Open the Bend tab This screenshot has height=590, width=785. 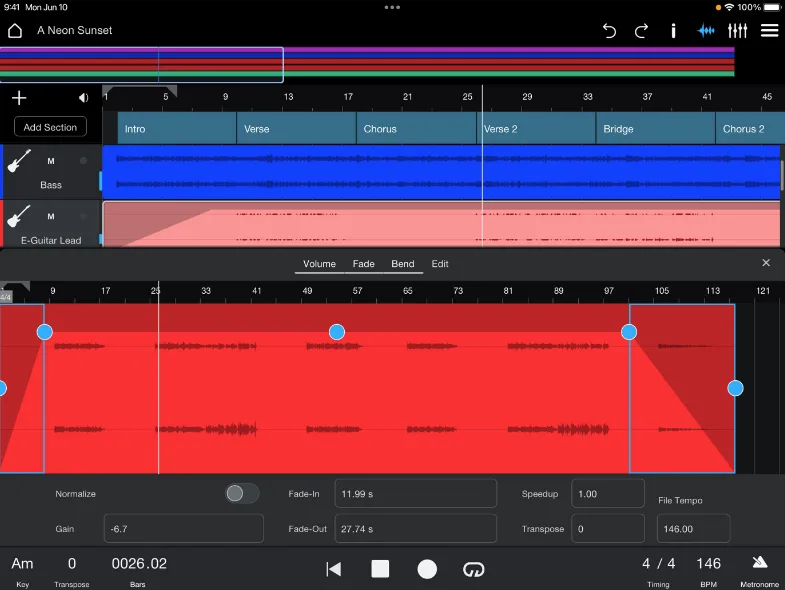pyautogui.click(x=403, y=264)
